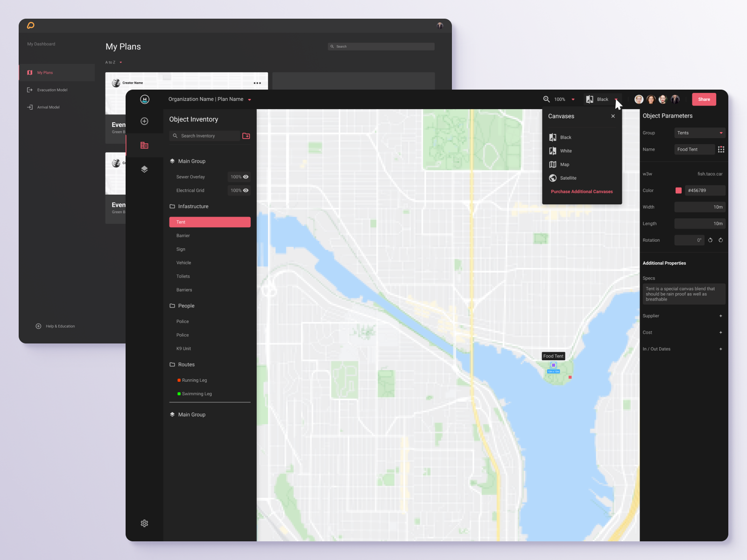Image resolution: width=747 pixels, height=560 pixels.
Task: Click first collaborator avatar in header
Action: tap(639, 99)
